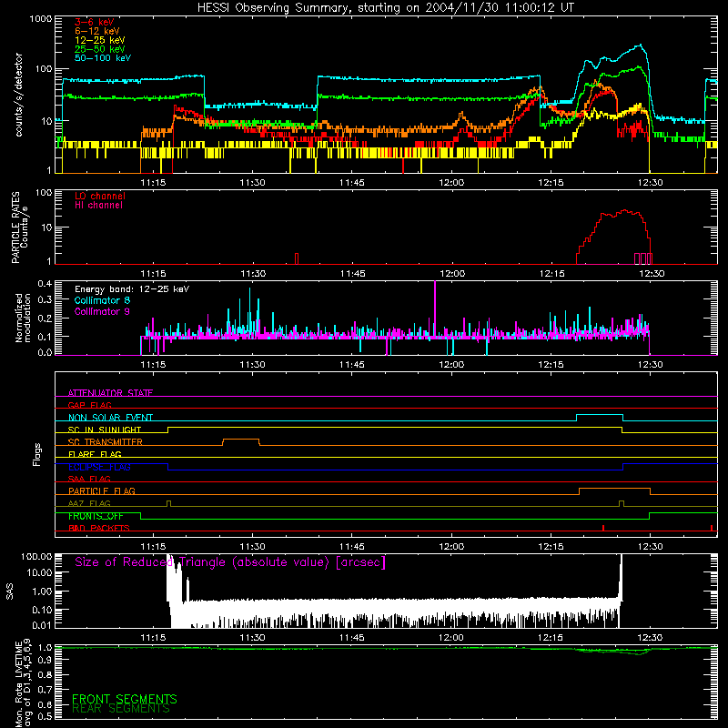Click the FRONT SEGMENTS legend entry
Image resolution: width=728 pixels, height=728 pixels.
point(125,699)
